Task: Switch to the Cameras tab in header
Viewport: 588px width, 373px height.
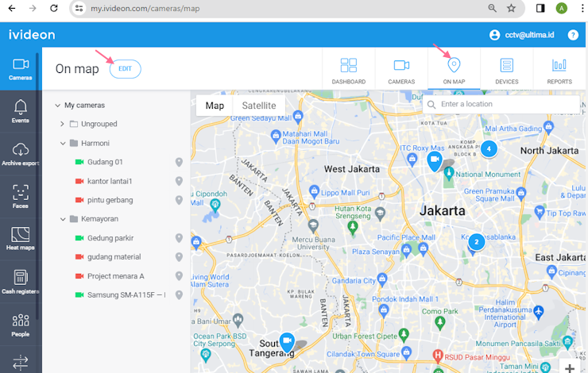Action: point(401,71)
